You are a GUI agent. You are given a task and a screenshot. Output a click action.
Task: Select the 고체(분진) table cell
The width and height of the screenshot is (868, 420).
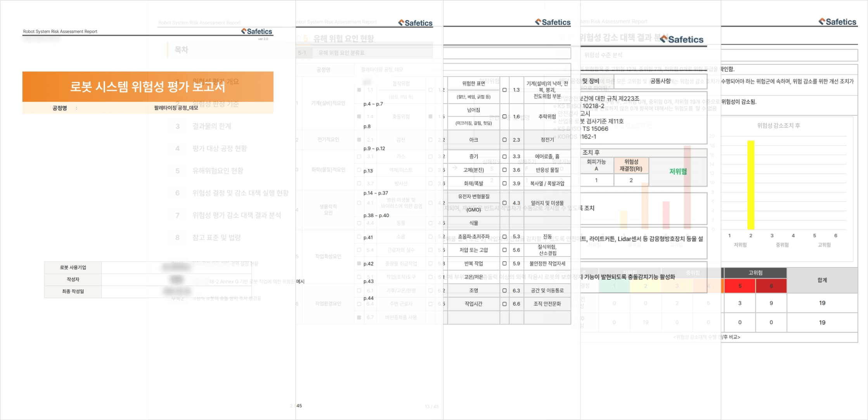pyautogui.click(x=473, y=170)
